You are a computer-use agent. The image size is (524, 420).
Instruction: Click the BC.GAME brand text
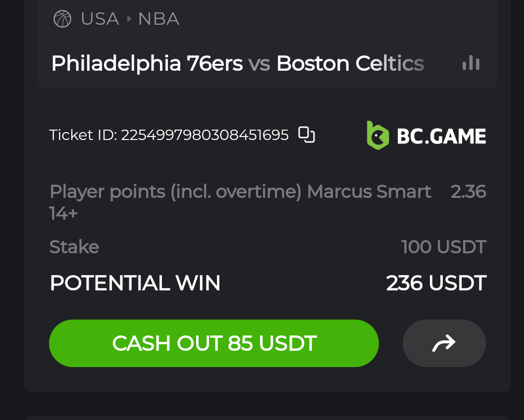tap(441, 136)
